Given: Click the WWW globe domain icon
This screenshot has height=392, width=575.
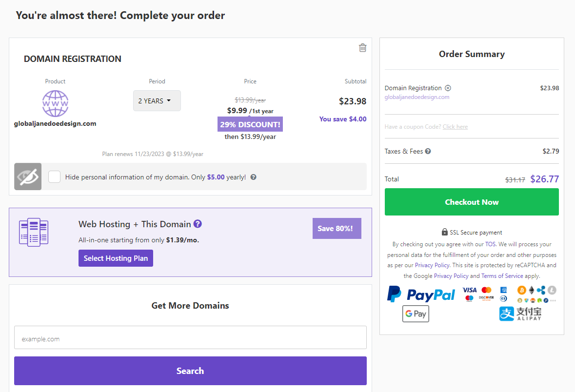Looking at the screenshot, I should [x=55, y=103].
